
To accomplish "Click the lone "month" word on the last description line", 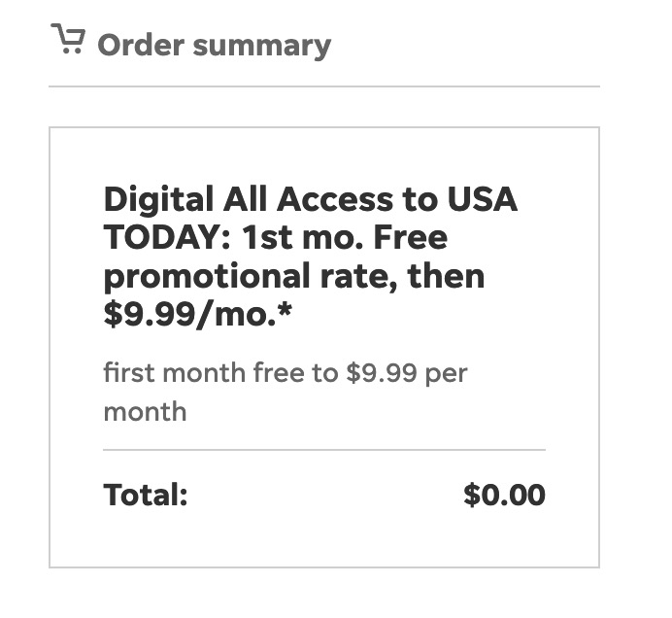I will (145, 411).
